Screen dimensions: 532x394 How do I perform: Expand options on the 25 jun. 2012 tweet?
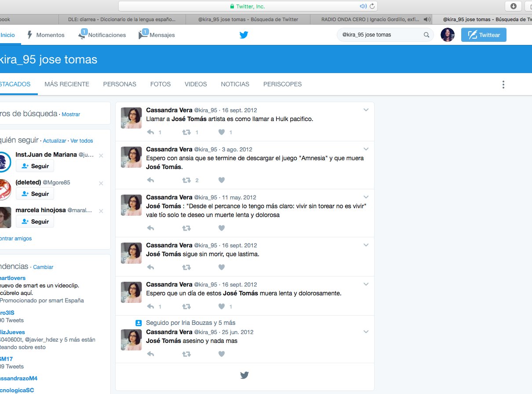pyautogui.click(x=366, y=332)
